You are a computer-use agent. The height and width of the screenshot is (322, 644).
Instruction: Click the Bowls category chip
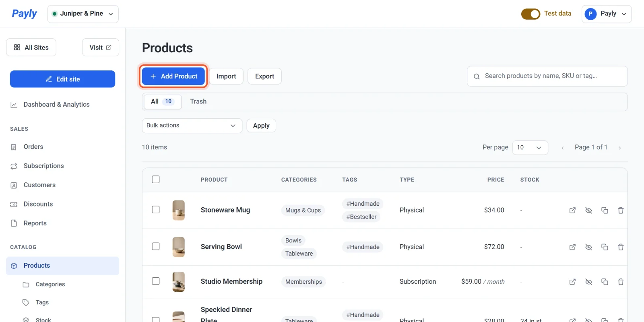point(293,240)
